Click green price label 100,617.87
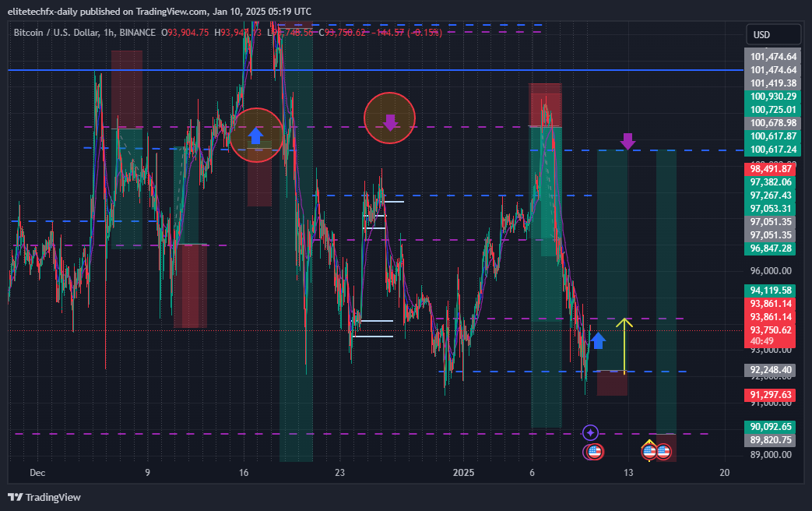The image size is (812, 511). click(x=772, y=136)
